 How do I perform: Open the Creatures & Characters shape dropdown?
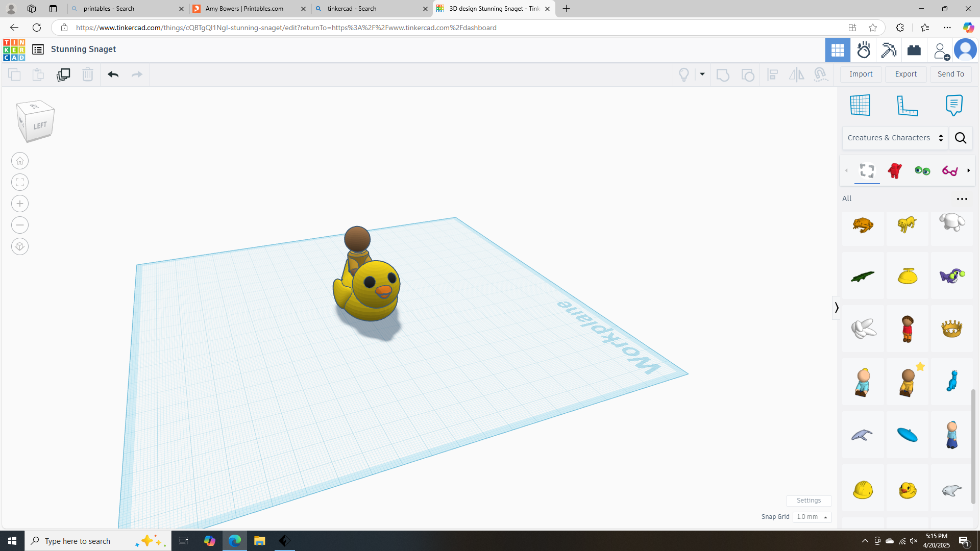[895, 138]
